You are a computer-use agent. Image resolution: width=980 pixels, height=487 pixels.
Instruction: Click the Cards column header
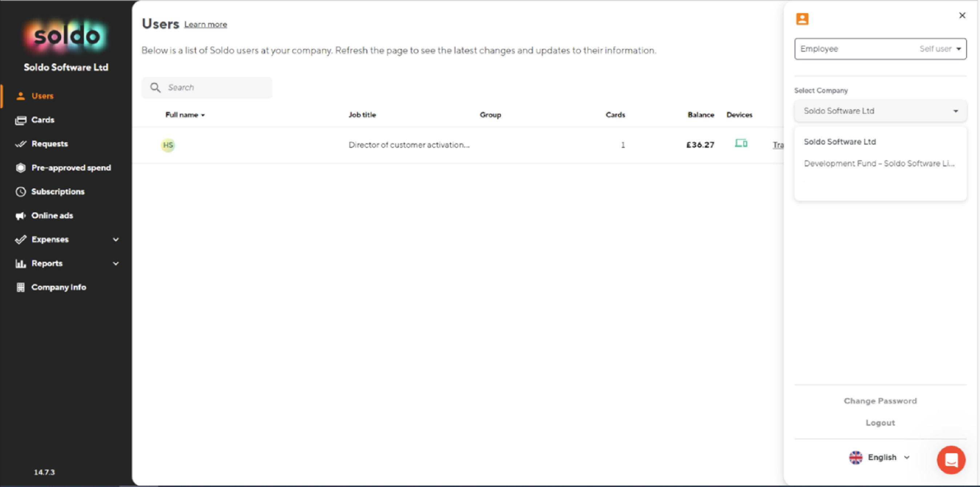click(615, 115)
